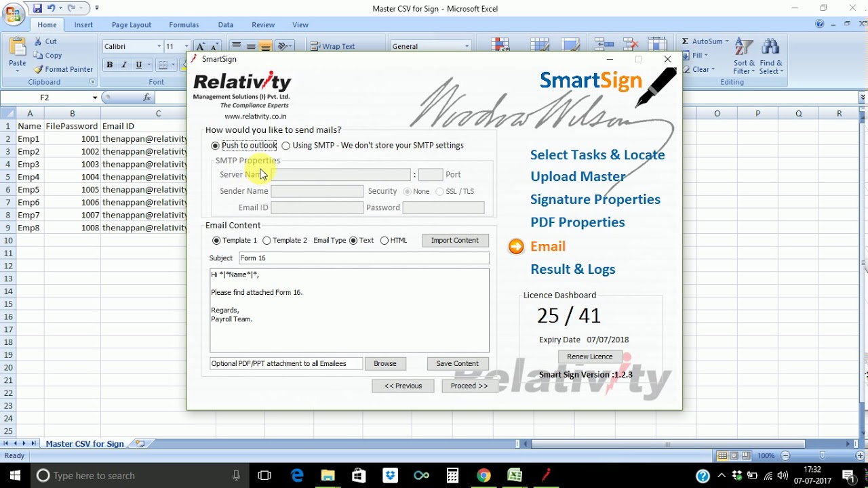The width and height of the screenshot is (868, 488).
Task: Open Microsoft Edge from the taskbar
Action: [x=297, y=475]
